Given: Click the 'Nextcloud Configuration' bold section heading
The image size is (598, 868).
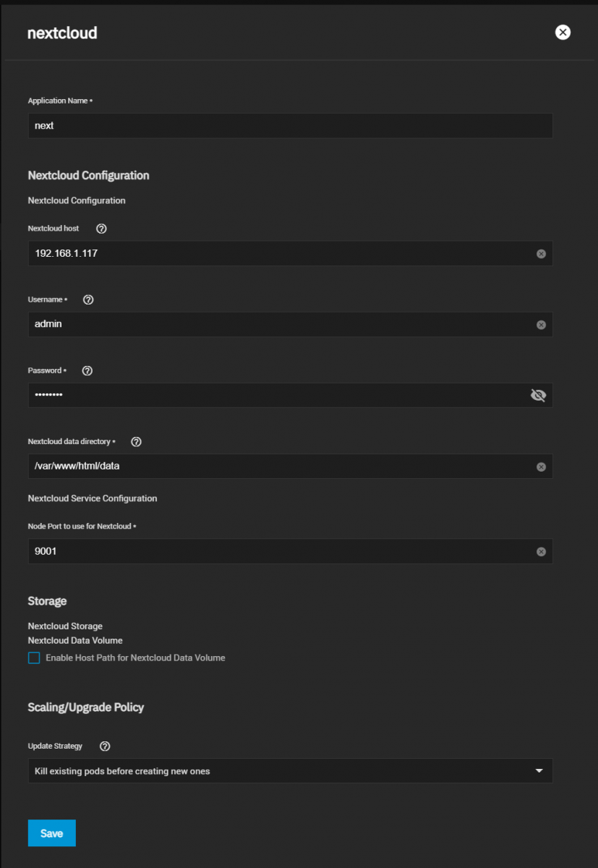Looking at the screenshot, I should 89,176.
